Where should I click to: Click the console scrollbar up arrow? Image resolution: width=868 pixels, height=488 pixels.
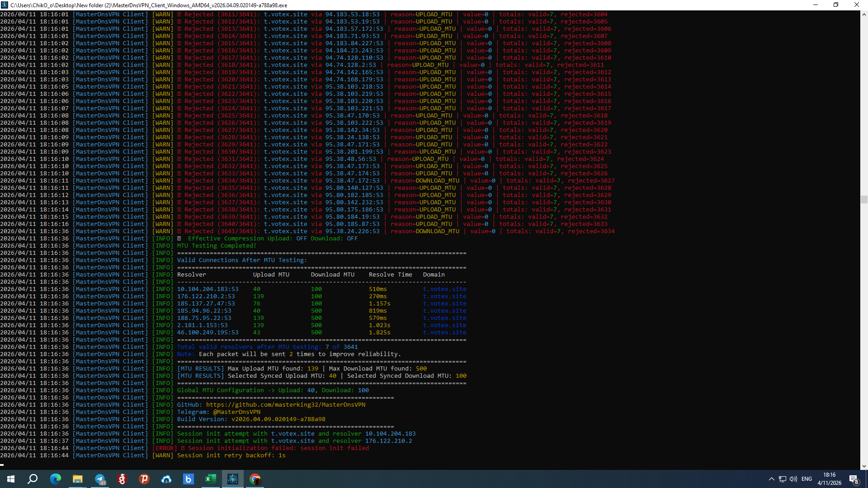click(x=864, y=14)
